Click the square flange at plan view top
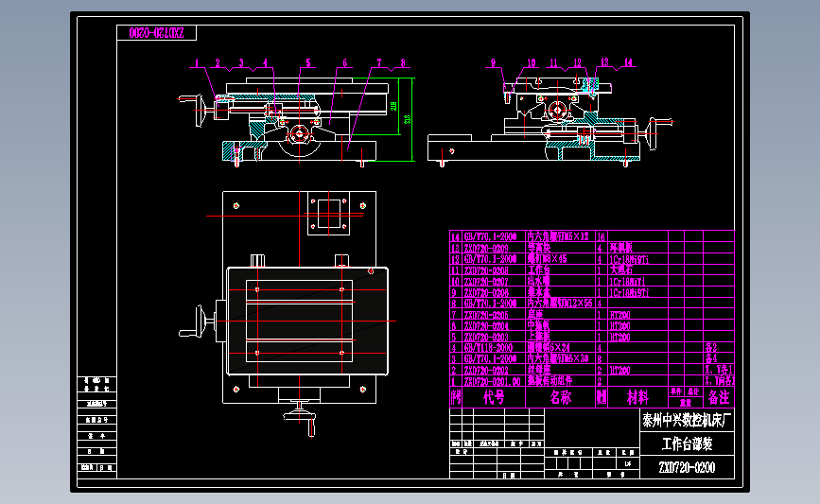 (328, 214)
